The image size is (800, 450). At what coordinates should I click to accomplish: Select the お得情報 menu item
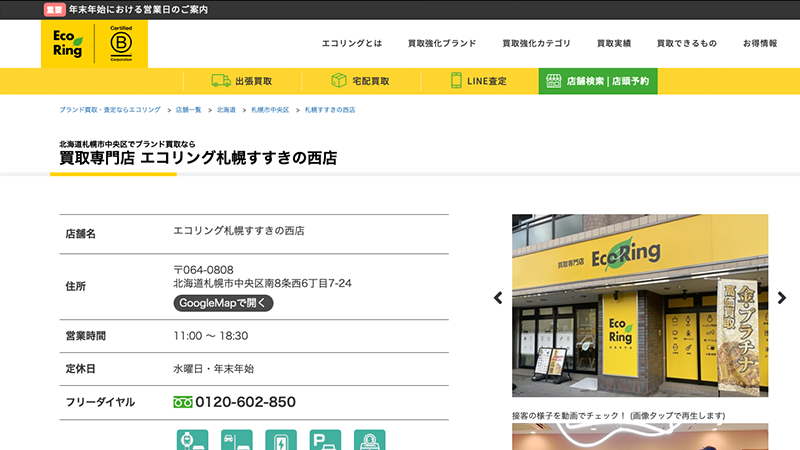tap(759, 44)
